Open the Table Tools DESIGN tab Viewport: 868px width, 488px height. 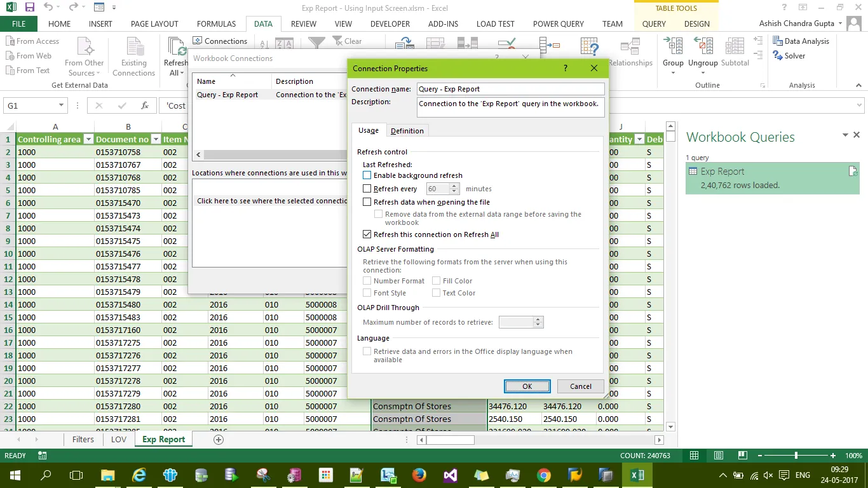point(697,24)
